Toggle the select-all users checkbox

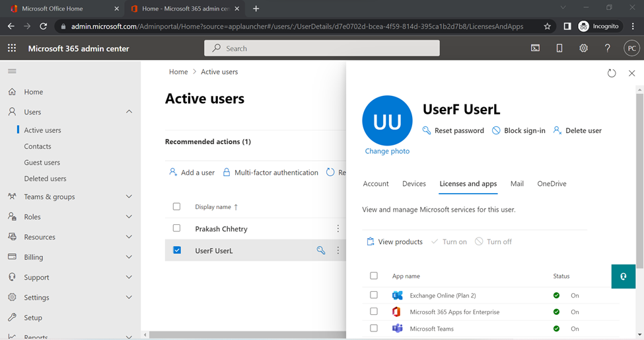(176, 206)
